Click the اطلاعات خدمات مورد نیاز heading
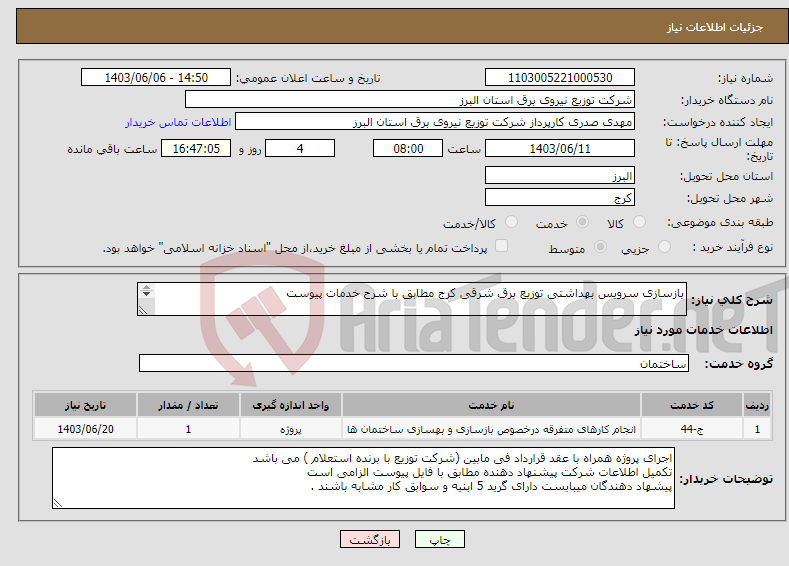The height and width of the screenshot is (566, 789). click(x=703, y=331)
